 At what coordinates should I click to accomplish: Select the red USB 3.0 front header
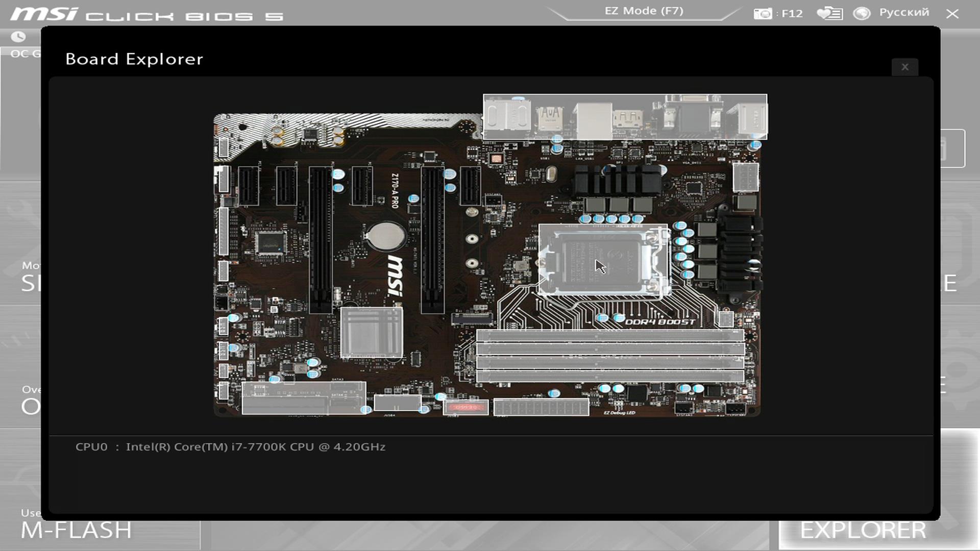(x=466, y=407)
